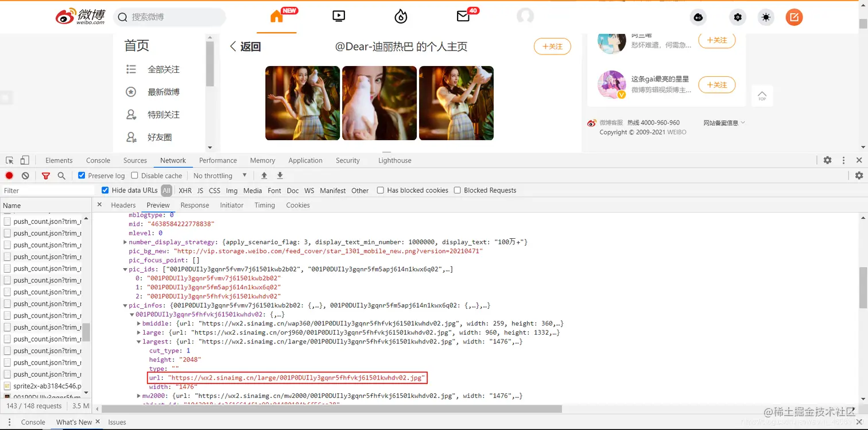Screen dimensions: 868x430
Task: Collapse the pic_infos object node
Action: coord(125,305)
